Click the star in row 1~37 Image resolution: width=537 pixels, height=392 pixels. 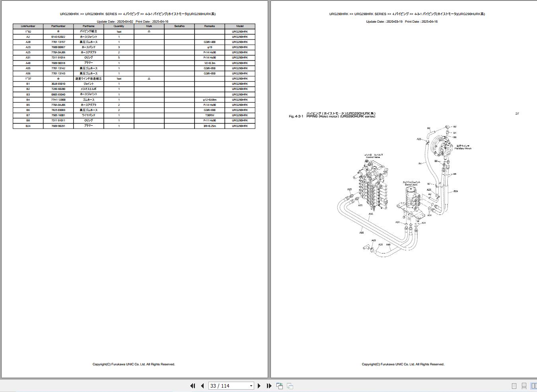[58, 78]
